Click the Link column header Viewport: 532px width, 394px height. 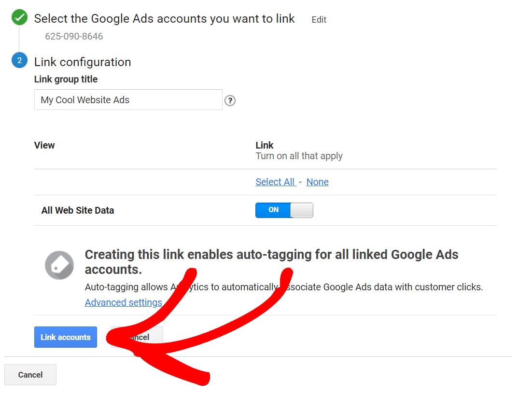[264, 145]
